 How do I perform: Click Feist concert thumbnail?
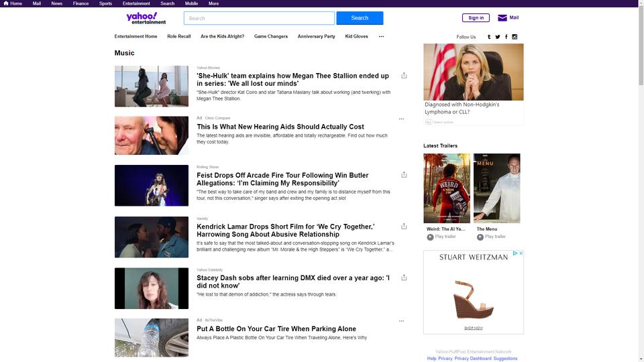(152, 186)
